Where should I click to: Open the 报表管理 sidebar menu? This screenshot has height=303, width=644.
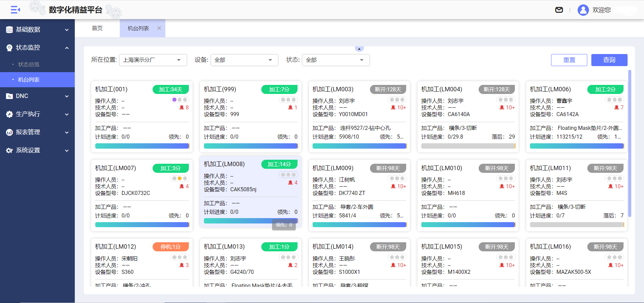[x=37, y=132]
